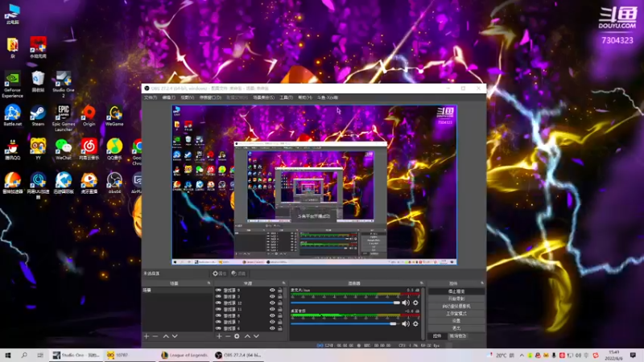Image resolution: width=644 pixels, height=362 pixels.
Task: Open the Help (帮助) menu in OBS
Action: pos(305,97)
